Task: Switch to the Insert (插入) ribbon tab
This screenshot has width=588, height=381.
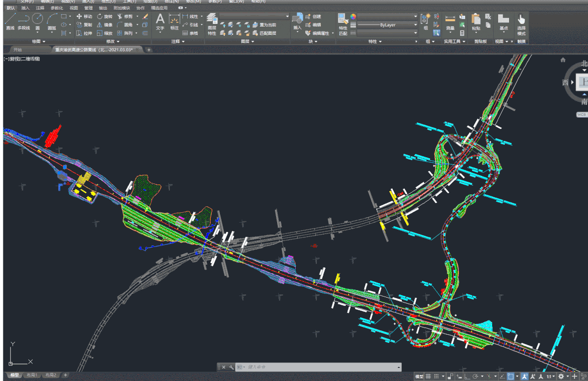Action: tap(25, 8)
